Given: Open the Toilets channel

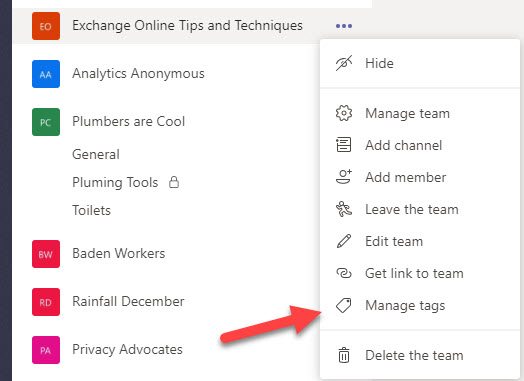Looking at the screenshot, I should point(91,210).
